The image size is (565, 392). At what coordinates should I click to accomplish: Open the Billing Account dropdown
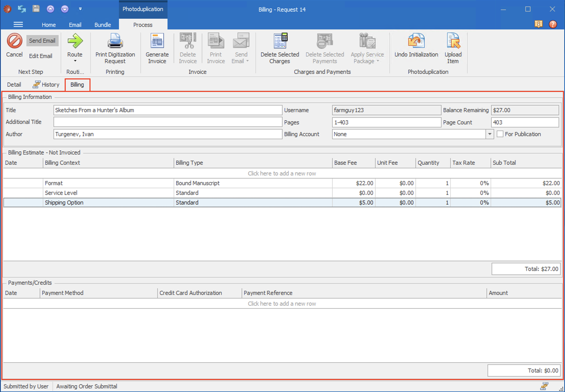(x=490, y=134)
